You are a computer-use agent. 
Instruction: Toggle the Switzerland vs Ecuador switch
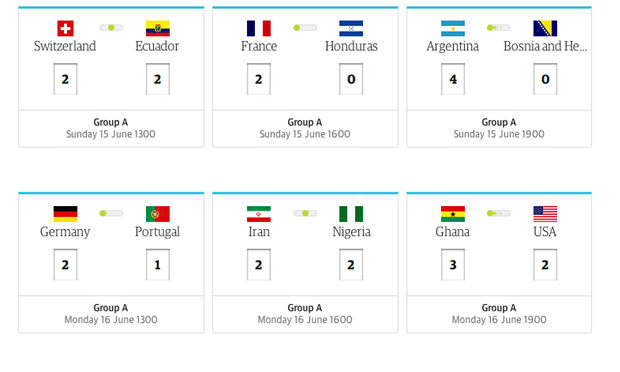tap(111, 28)
